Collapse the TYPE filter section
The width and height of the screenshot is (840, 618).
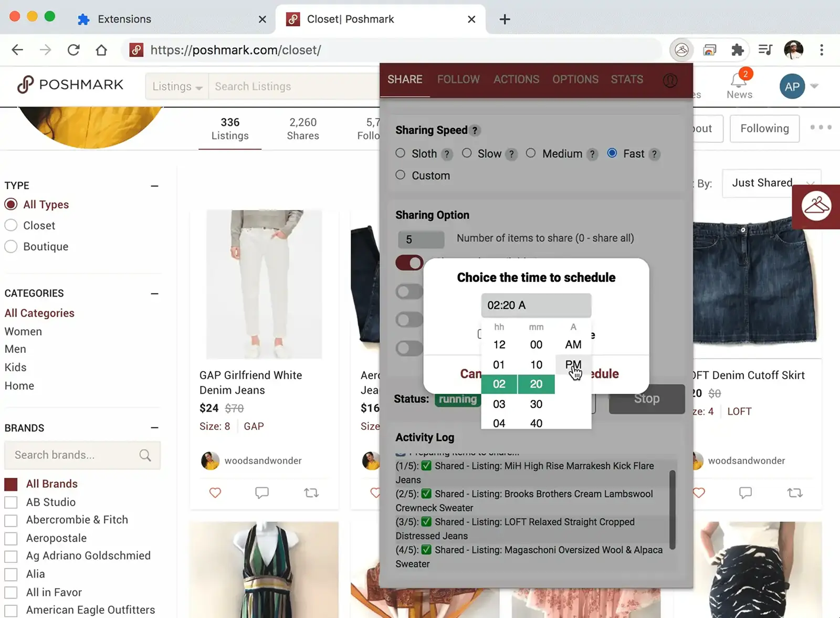tap(154, 186)
